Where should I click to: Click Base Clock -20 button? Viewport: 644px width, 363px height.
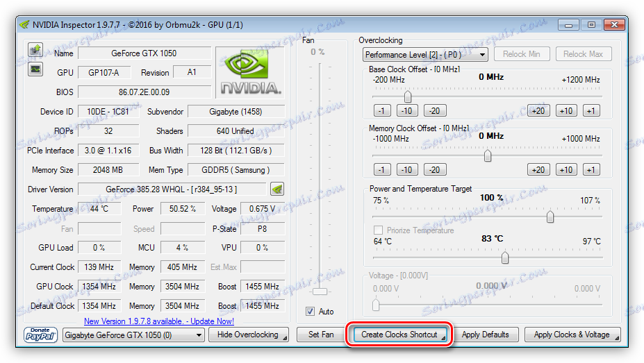tap(435, 111)
